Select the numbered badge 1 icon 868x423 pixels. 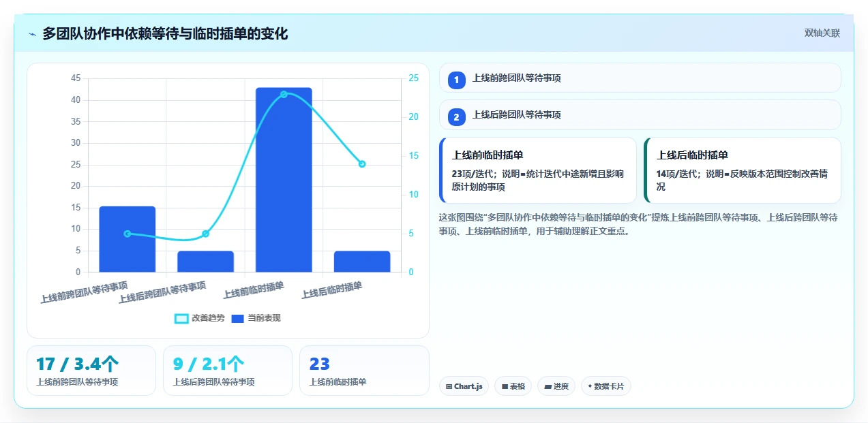tap(457, 80)
